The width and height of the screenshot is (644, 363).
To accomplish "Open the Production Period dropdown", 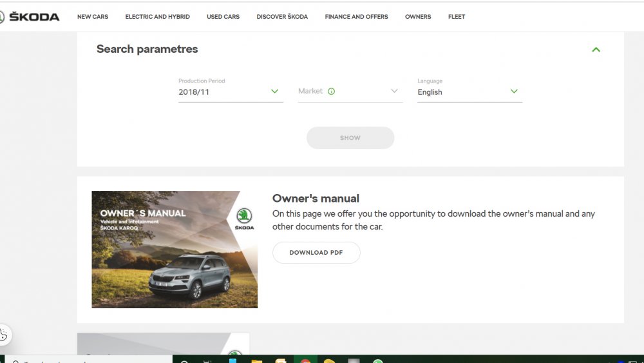I will point(231,92).
